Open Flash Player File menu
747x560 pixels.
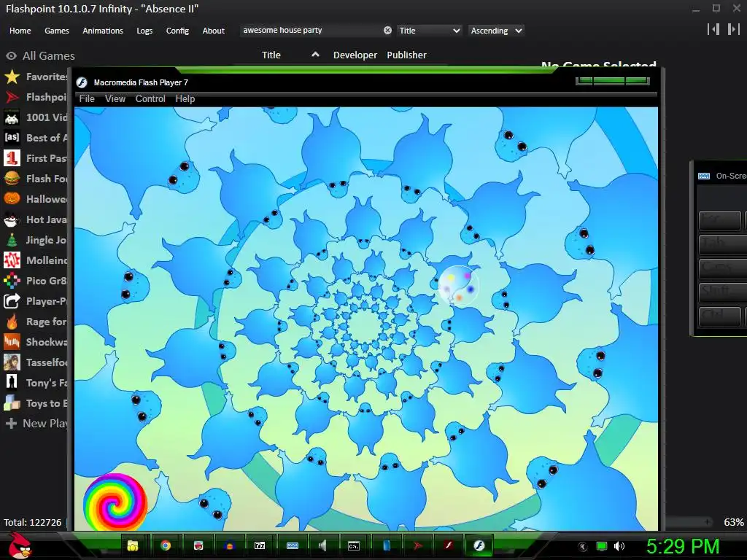[x=87, y=98]
